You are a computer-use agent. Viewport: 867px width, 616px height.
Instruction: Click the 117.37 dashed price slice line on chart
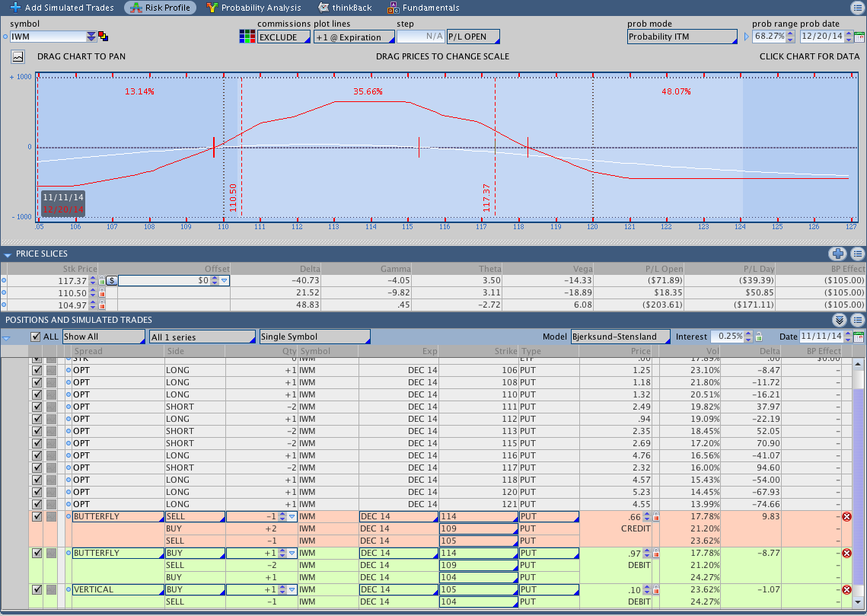click(495, 146)
